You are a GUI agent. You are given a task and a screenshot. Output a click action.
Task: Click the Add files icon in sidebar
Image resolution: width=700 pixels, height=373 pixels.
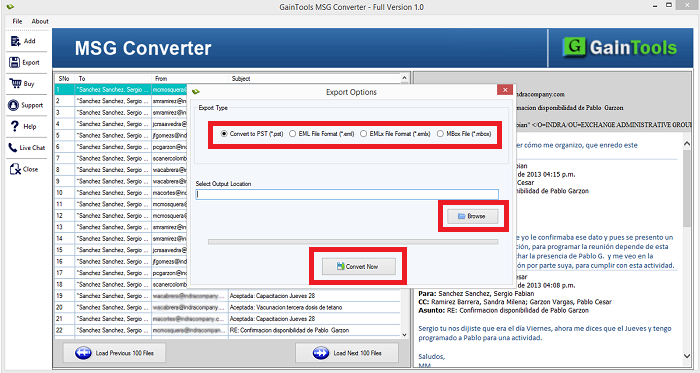coord(16,41)
